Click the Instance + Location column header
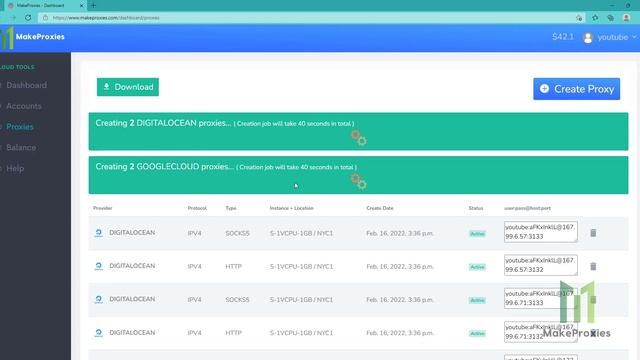This screenshot has height=360, width=640. tap(291, 208)
